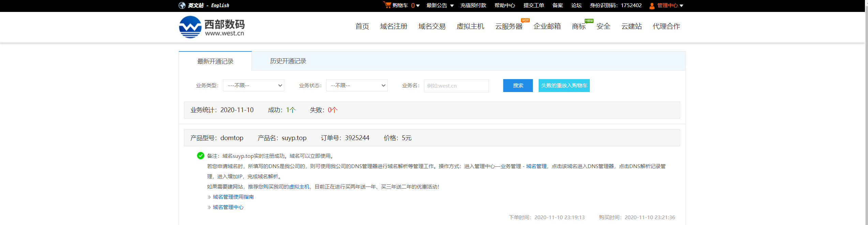Click the West.cn logo
Viewport: 868px width, 225px height.
point(212,27)
